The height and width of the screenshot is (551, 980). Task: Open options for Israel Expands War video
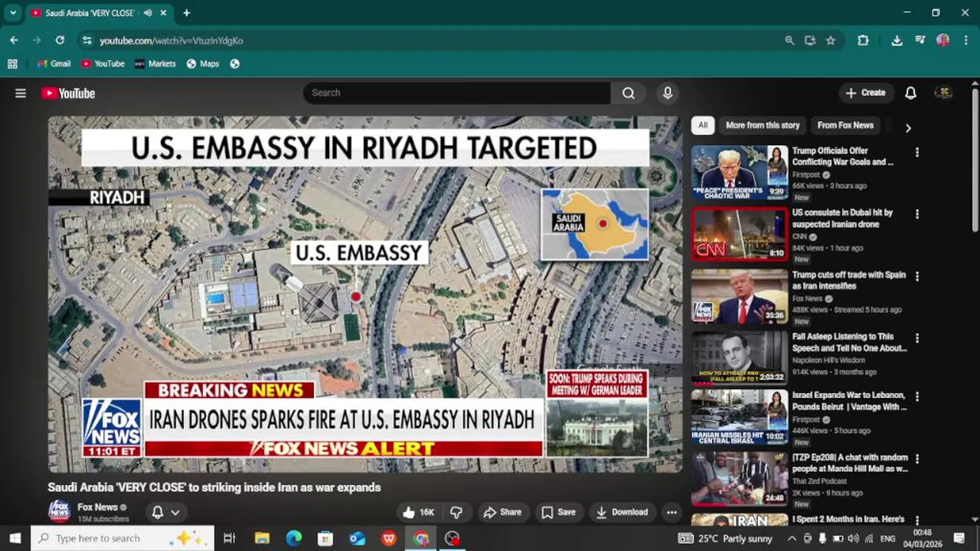(x=916, y=397)
